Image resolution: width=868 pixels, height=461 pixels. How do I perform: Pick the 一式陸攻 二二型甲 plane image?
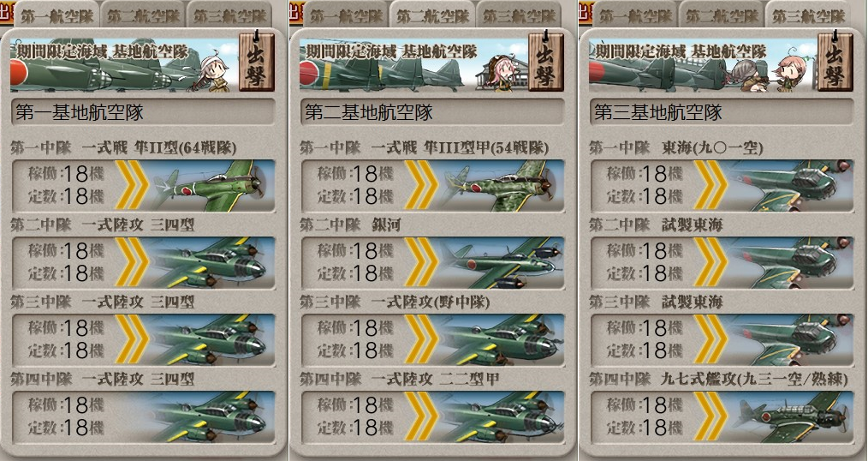pyautogui.click(x=502, y=416)
